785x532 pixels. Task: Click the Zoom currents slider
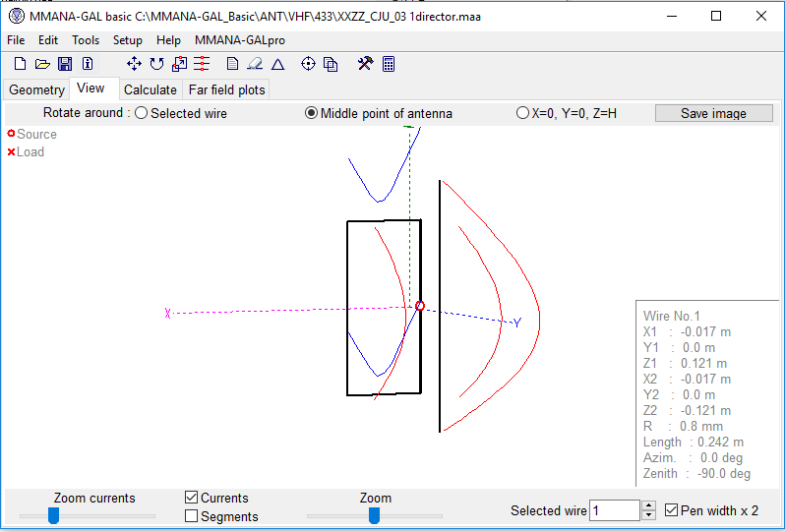coord(54,515)
